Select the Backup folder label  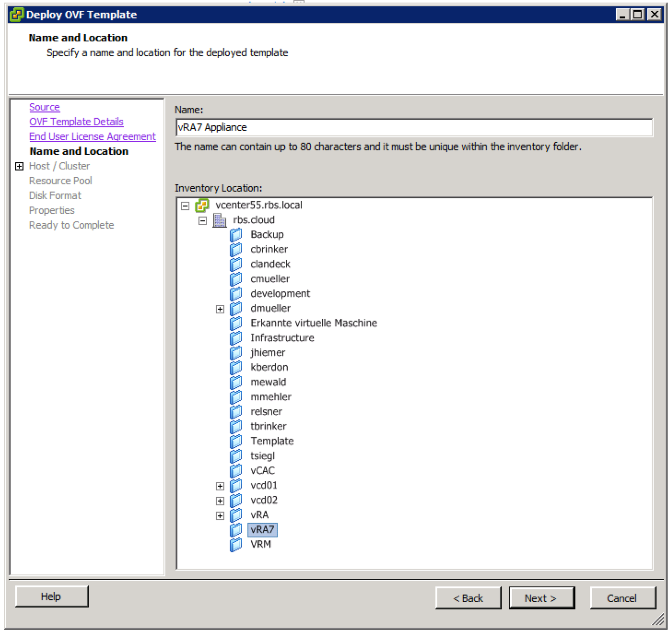pos(267,235)
